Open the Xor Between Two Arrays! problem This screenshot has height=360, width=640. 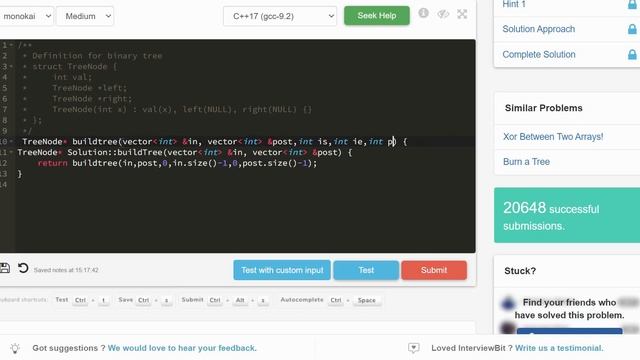pos(553,137)
